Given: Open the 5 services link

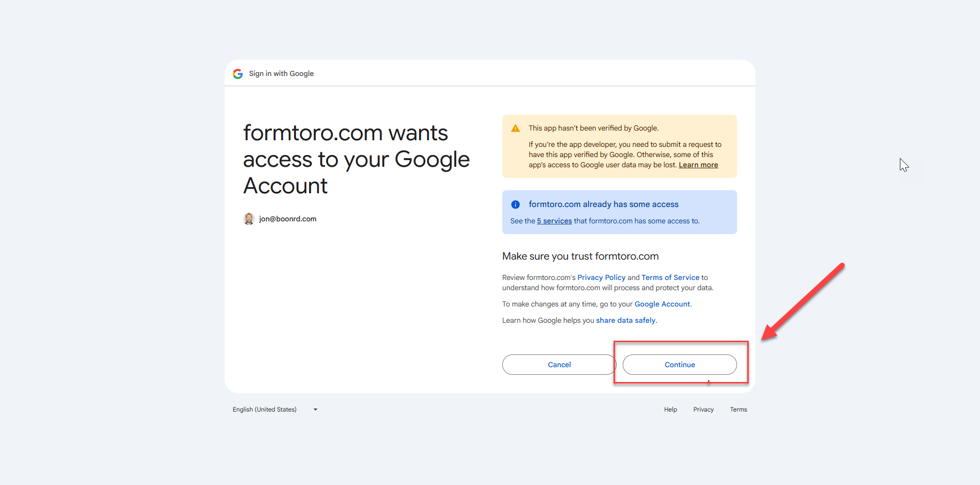Looking at the screenshot, I should tap(554, 221).
